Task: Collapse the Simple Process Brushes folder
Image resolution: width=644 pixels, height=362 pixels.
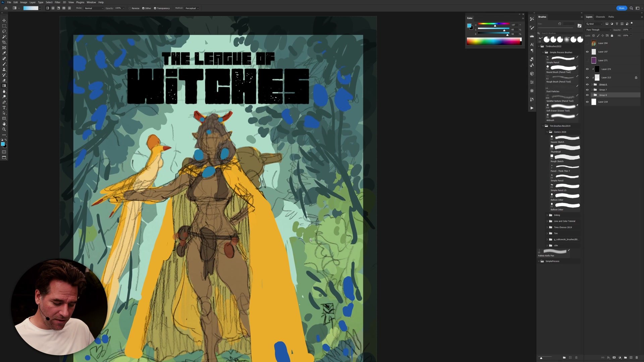Action: coord(543,52)
